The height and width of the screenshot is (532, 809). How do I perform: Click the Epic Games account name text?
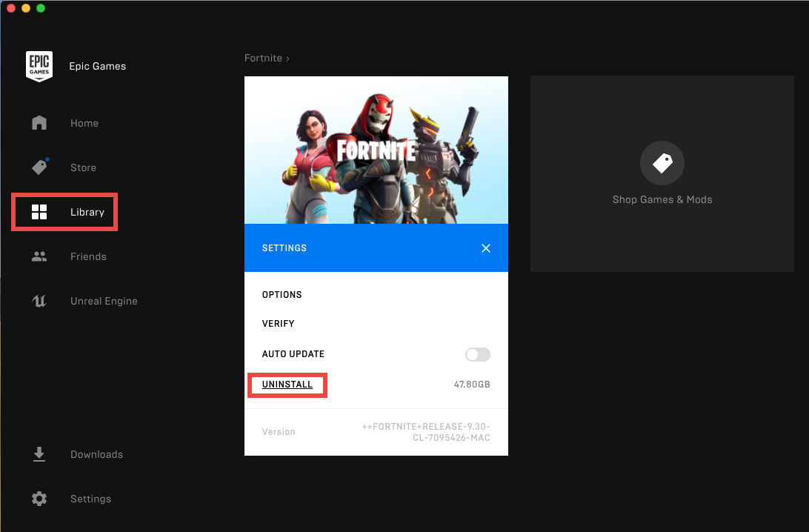point(98,66)
